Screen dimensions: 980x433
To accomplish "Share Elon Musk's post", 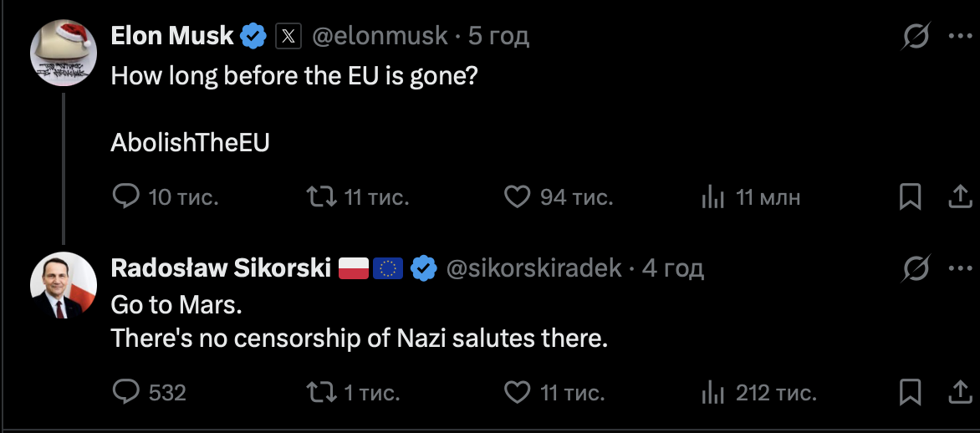I will tap(958, 197).
